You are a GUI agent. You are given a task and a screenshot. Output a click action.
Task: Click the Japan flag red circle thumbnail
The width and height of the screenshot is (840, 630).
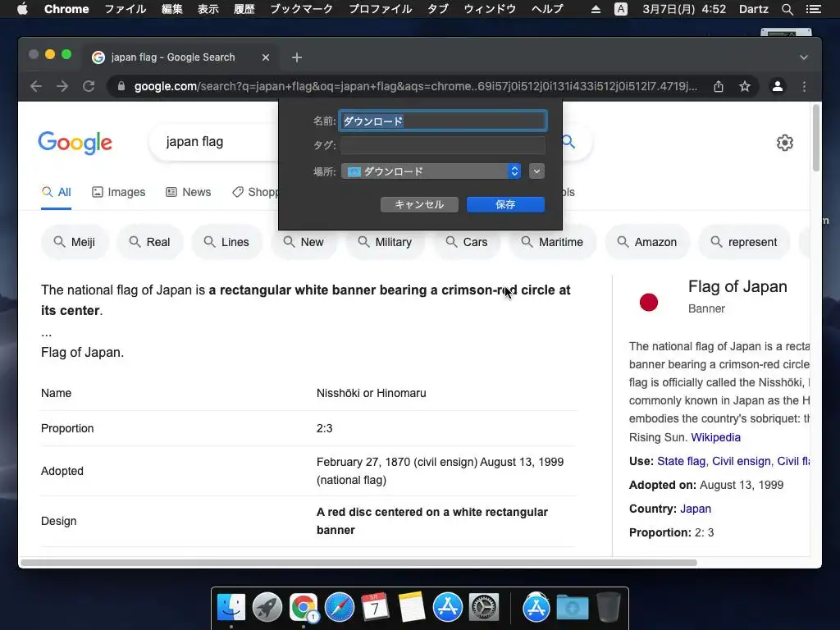(x=649, y=302)
